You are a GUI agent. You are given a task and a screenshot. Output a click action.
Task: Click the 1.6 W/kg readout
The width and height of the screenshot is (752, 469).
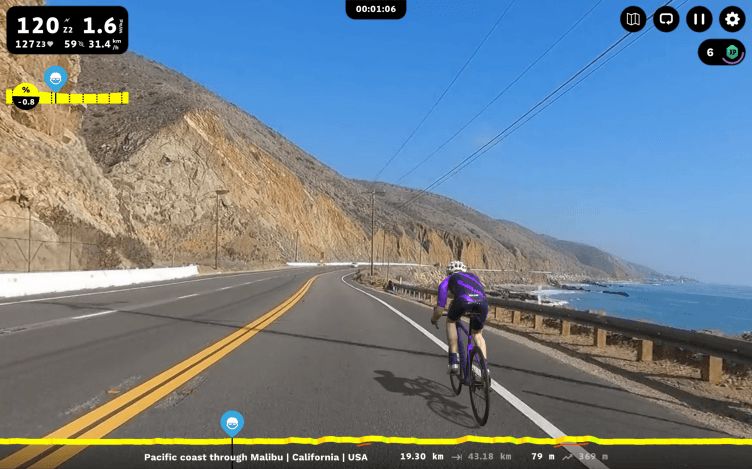coord(103,26)
